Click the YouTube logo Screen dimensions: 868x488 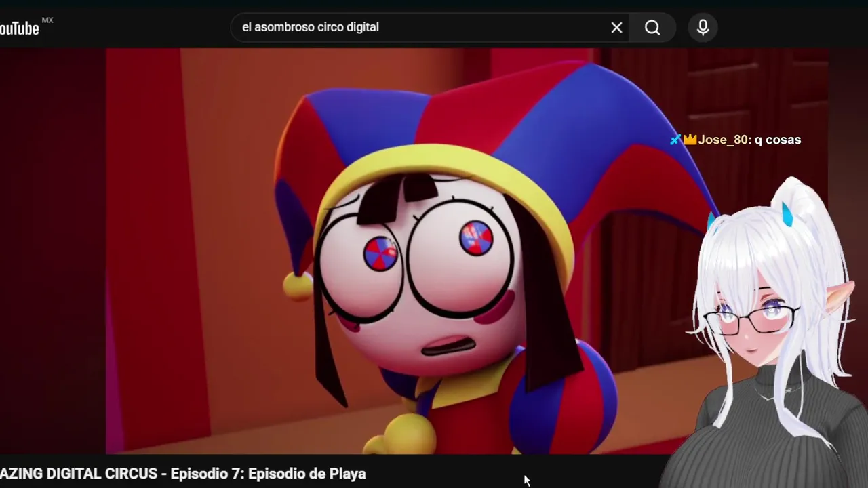tap(26, 27)
